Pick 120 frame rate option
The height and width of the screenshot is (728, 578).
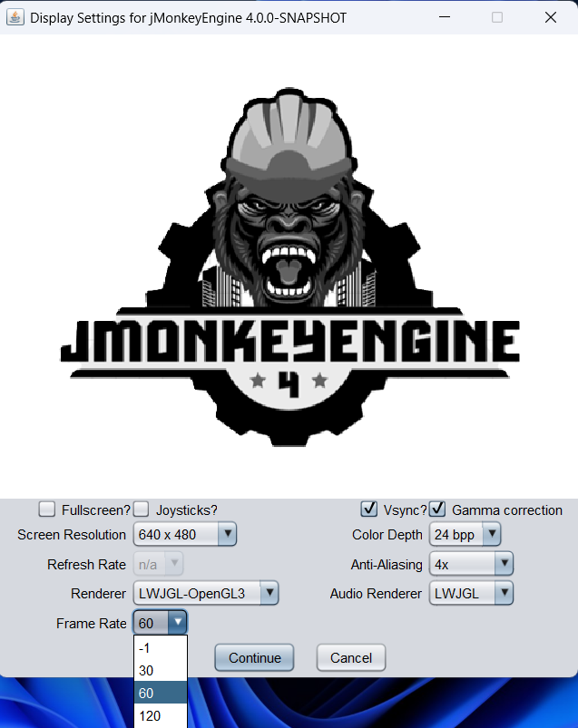coord(161,715)
